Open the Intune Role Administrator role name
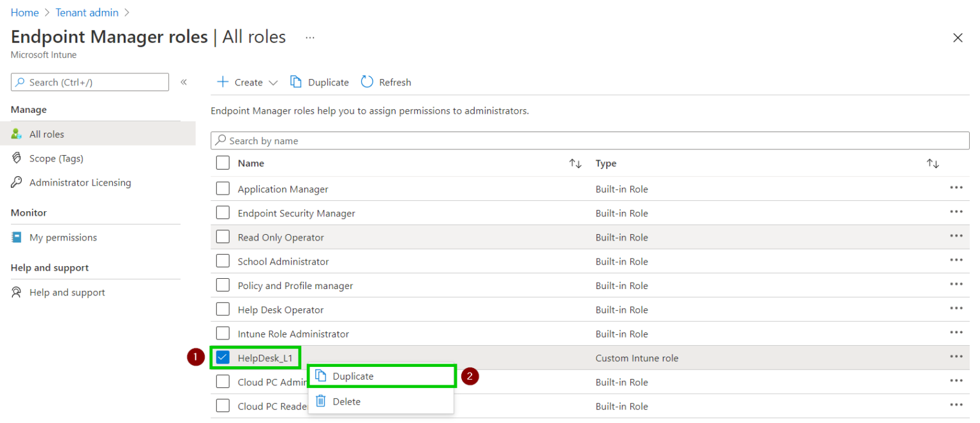The height and width of the screenshot is (423, 980). (293, 334)
